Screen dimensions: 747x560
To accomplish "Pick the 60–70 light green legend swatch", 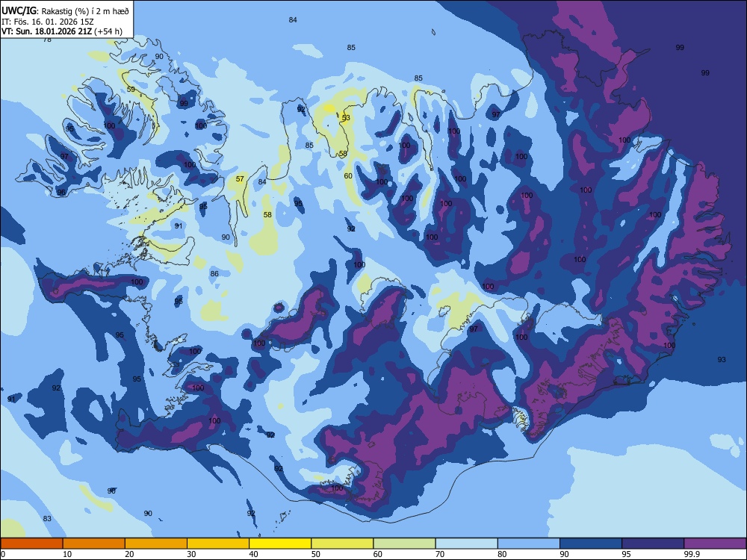I will point(404,544).
